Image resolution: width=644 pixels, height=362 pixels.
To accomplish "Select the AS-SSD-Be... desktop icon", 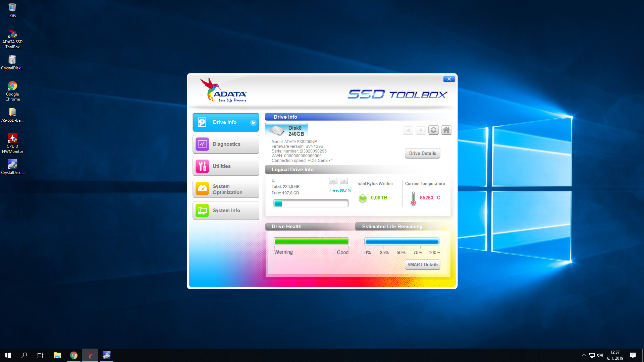I will 12,115.
